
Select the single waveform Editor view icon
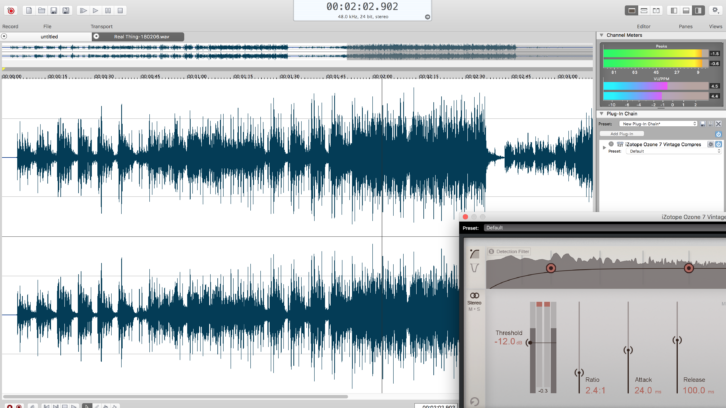[631, 10]
